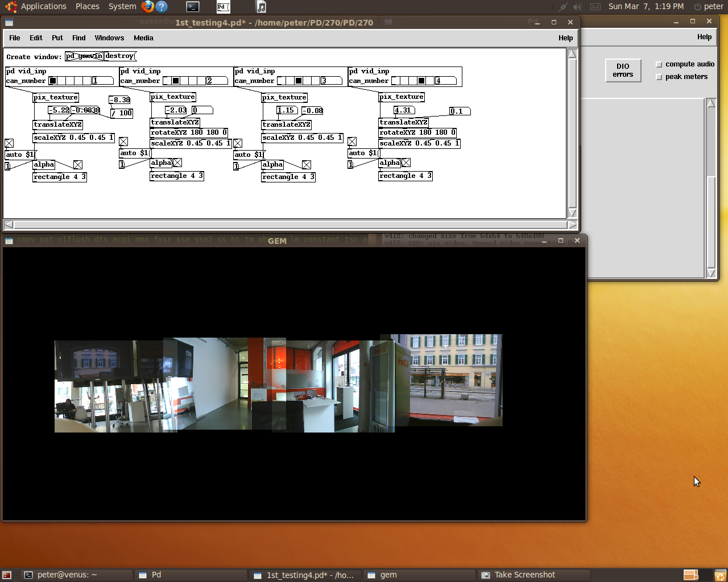Toggle box above auto $1 under camera 2
This screenshot has width=728, height=582.
(x=123, y=142)
